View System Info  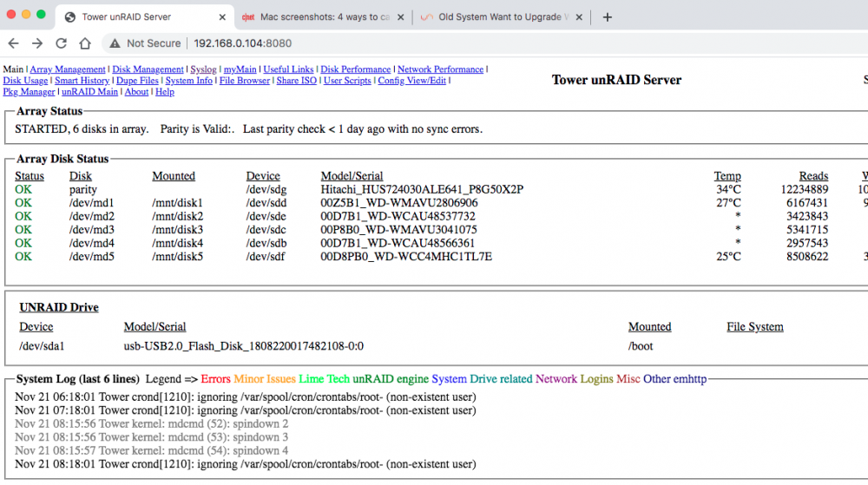(188, 80)
